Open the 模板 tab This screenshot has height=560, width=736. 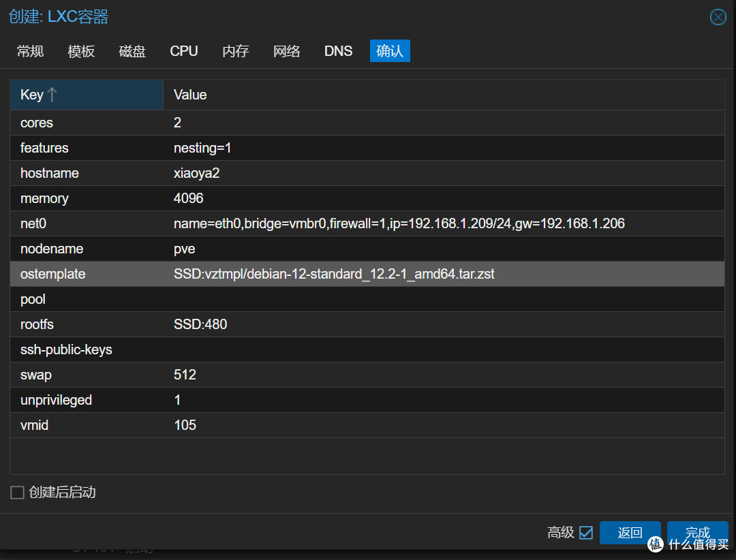point(81,51)
